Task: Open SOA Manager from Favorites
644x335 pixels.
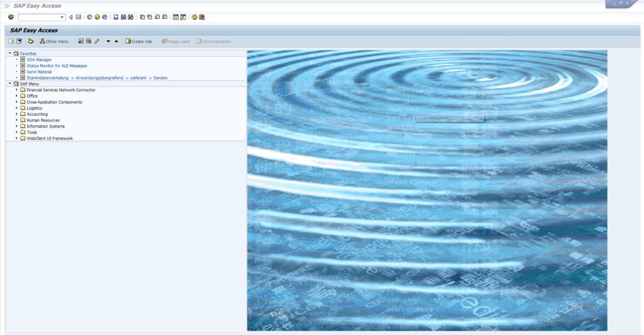Action: pyautogui.click(x=39, y=60)
